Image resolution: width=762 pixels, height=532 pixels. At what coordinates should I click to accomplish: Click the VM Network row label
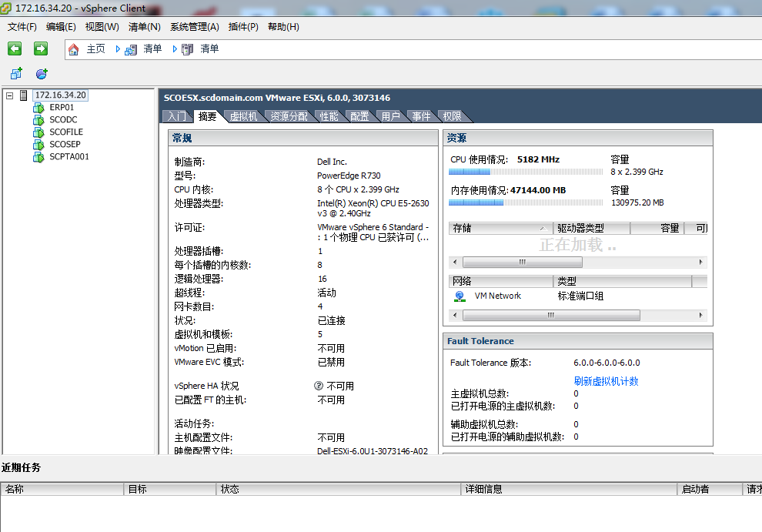(498, 296)
